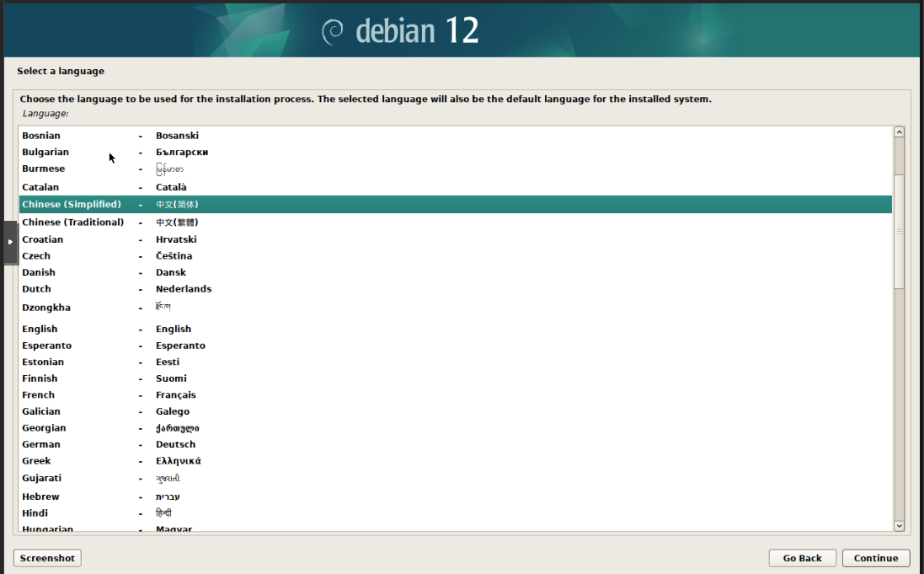Select English language row
The width and height of the screenshot is (924, 574).
point(456,330)
